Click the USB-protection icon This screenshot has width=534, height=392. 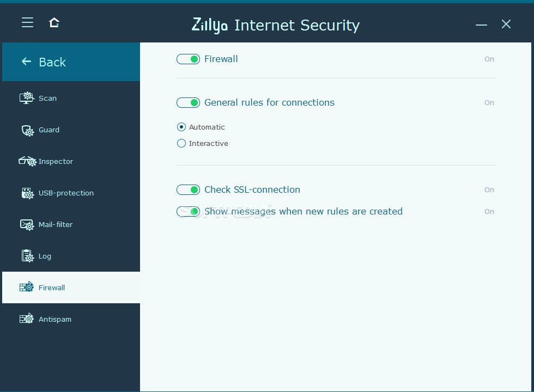tap(28, 193)
